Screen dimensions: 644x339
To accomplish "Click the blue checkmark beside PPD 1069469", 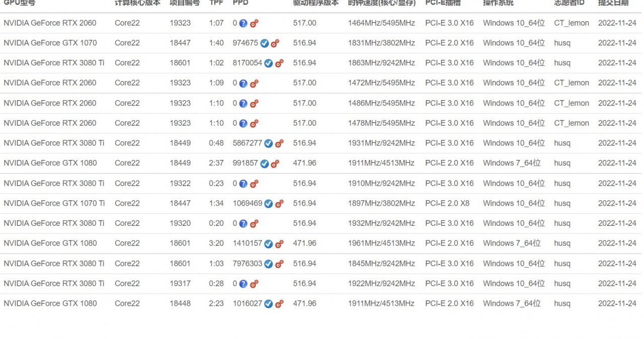I will click(269, 204).
